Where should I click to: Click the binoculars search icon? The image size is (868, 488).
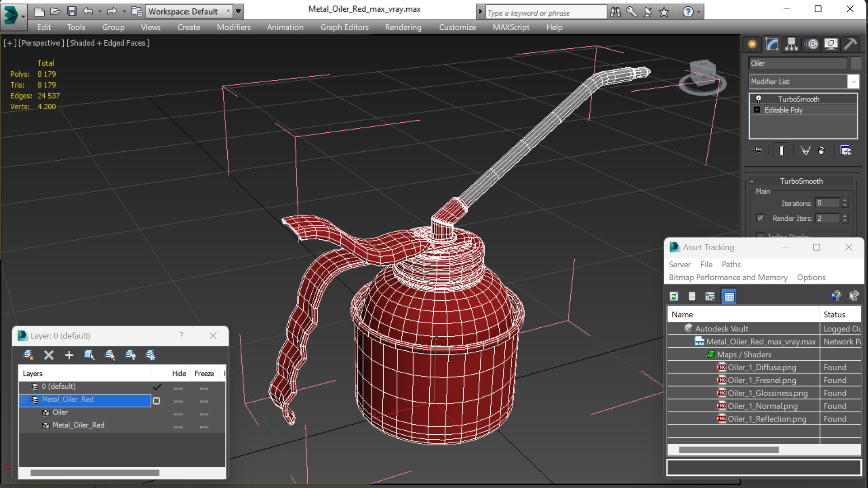[x=615, y=12]
